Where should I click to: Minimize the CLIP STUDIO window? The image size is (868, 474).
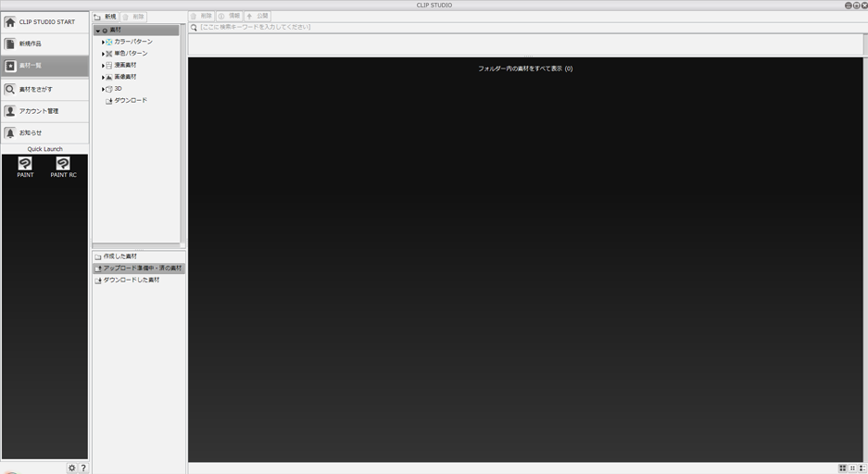[x=848, y=5]
